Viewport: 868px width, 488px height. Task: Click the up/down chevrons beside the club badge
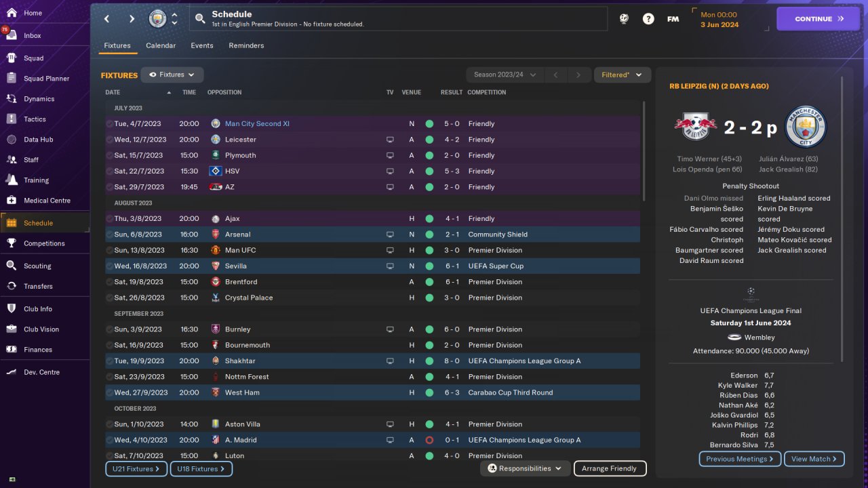tap(174, 19)
